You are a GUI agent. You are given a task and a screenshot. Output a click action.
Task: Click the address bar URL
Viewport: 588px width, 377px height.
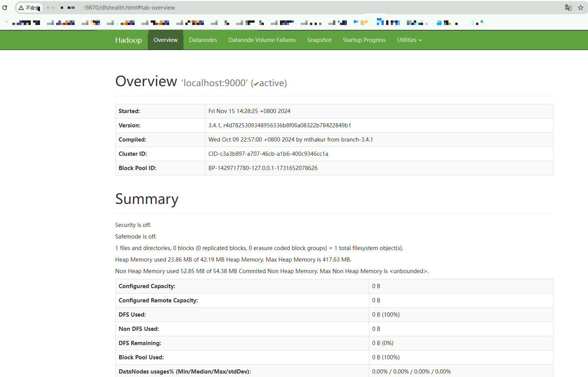(x=129, y=8)
